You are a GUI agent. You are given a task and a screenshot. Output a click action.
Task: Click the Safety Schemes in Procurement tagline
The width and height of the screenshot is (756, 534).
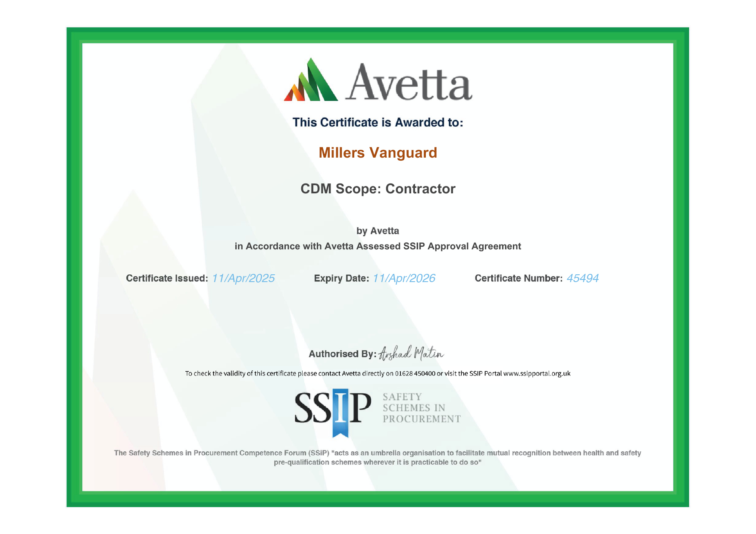(x=421, y=408)
